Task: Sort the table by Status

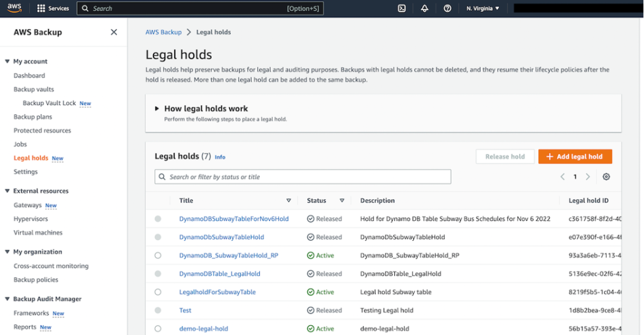Action: click(341, 200)
